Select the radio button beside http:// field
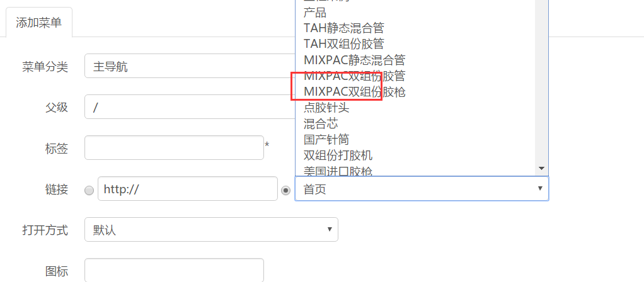The image size is (644, 282). tap(89, 191)
